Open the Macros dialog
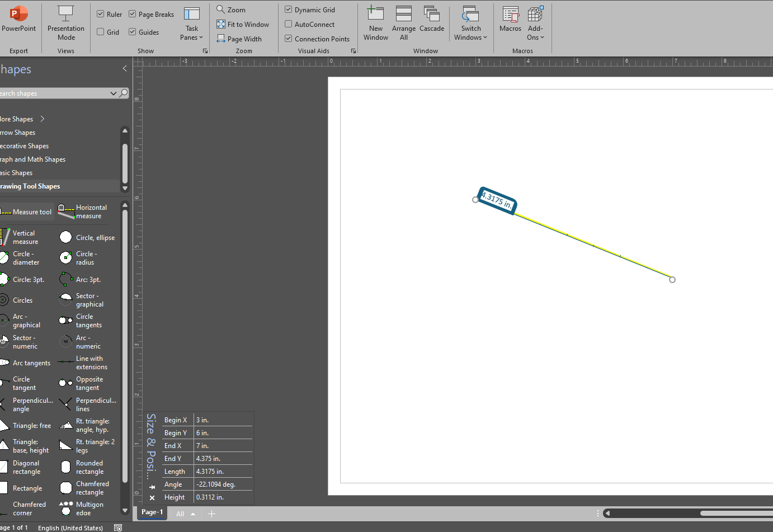The image size is (773, 532). 510,19
